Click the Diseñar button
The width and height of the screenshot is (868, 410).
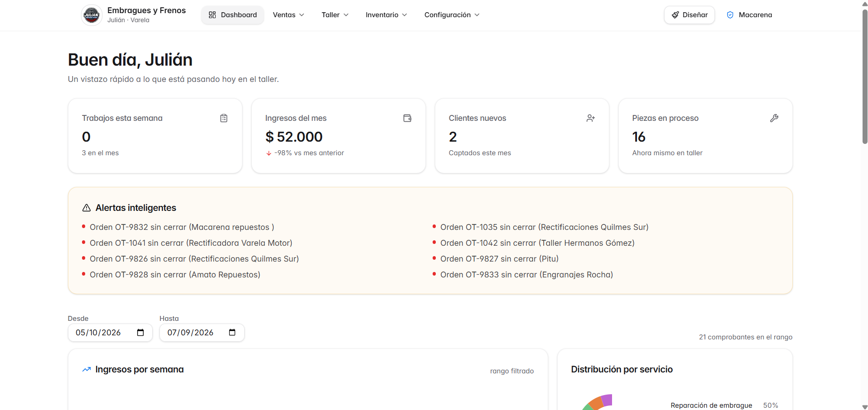click(689, 15)
